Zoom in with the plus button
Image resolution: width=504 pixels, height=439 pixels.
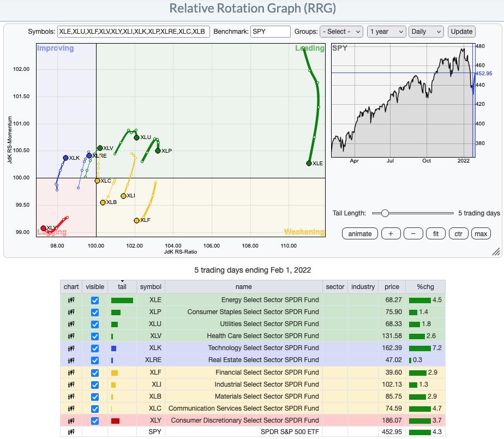pos(391,233)
